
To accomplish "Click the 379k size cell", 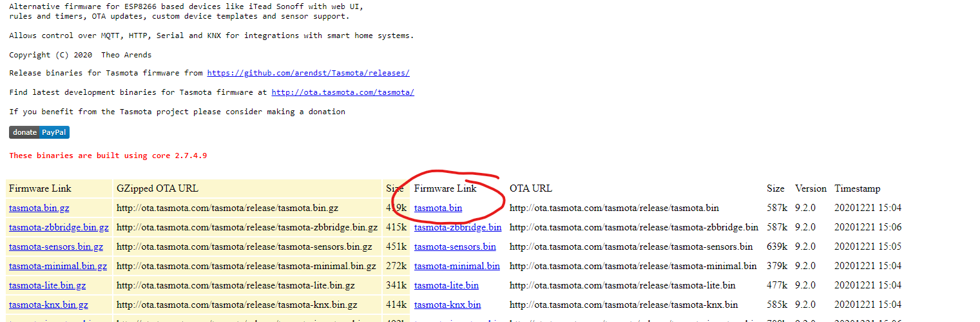I will click(x=777, y=266).
